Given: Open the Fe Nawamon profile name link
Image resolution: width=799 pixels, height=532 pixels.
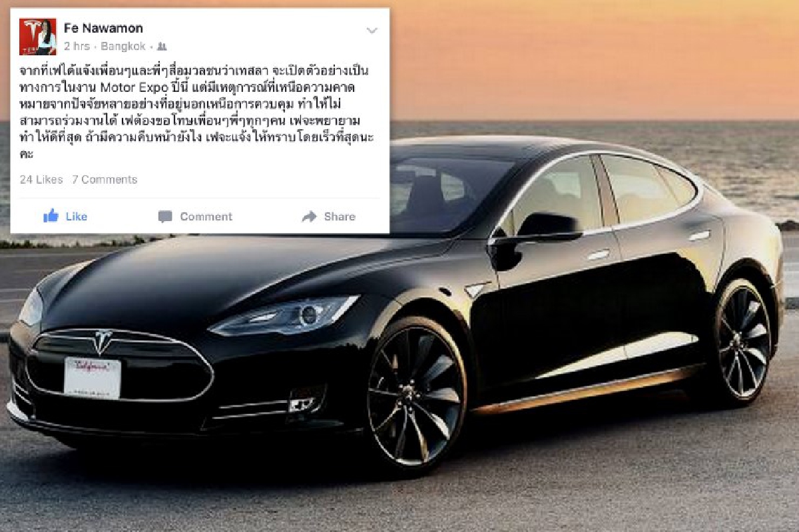Looking at the screenshot, I should tap(103, 28).
